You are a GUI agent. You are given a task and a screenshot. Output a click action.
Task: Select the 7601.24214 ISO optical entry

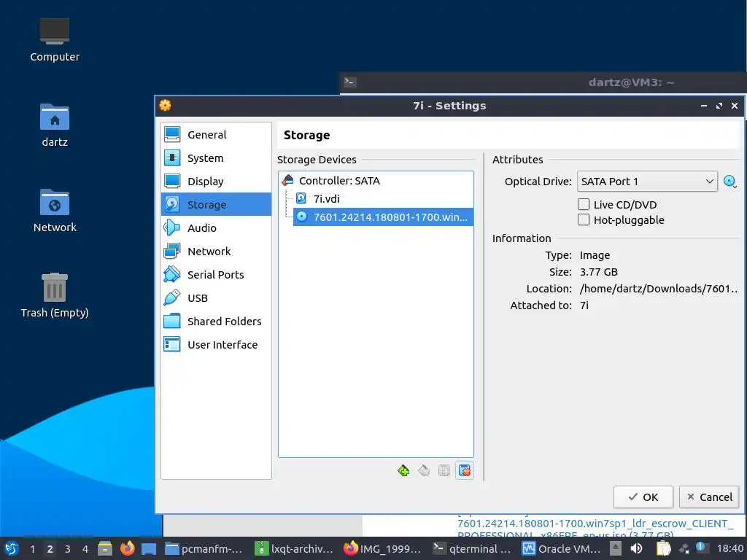(x=383, y=217)
